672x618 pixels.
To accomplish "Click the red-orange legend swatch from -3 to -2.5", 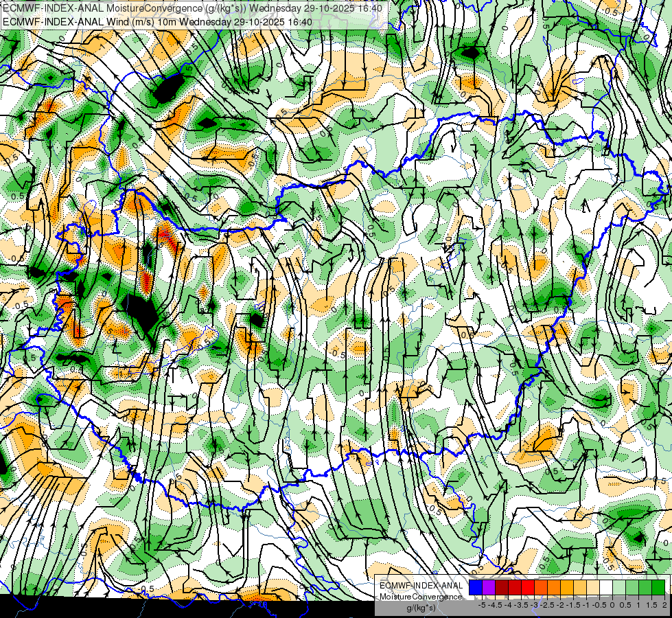I will [x=541, y=588].
